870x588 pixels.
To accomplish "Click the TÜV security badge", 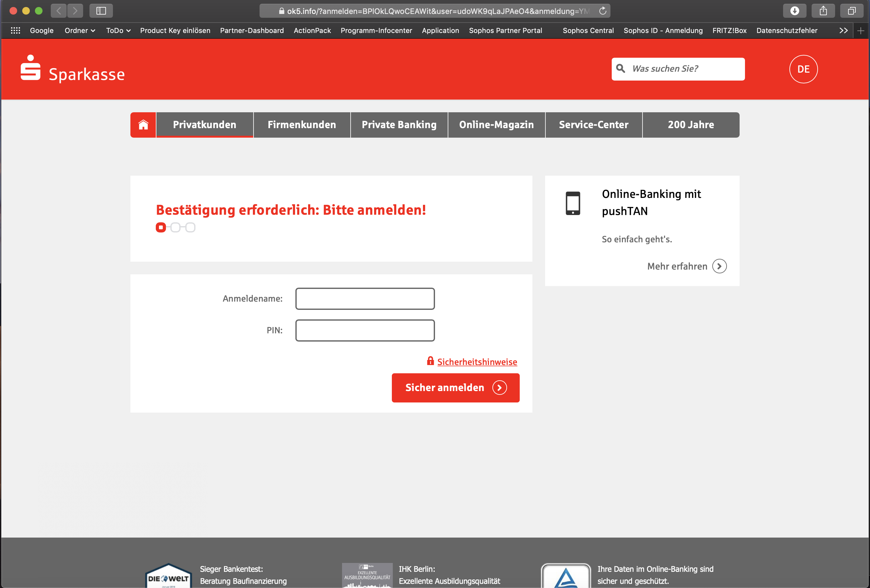I will tap(566, 576).
